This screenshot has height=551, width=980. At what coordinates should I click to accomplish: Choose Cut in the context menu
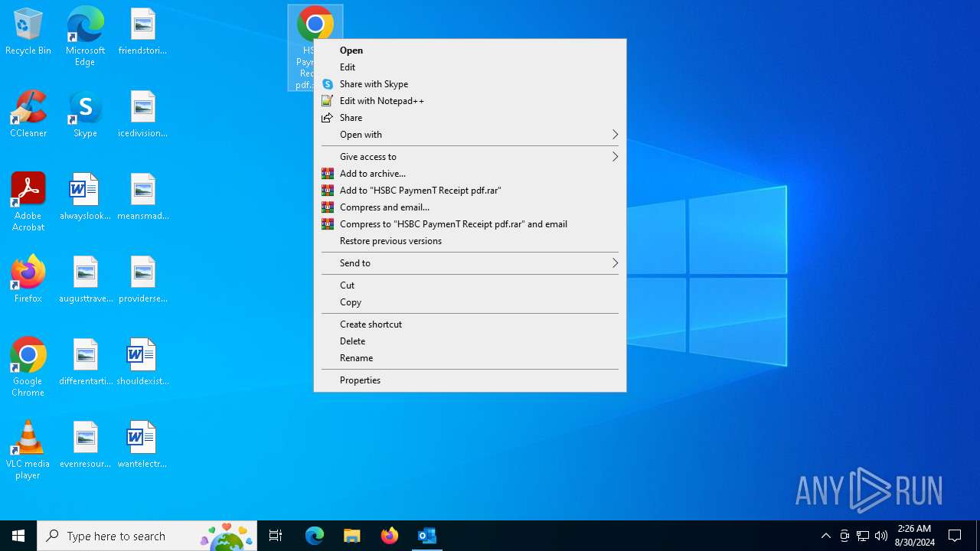(470, 285)
